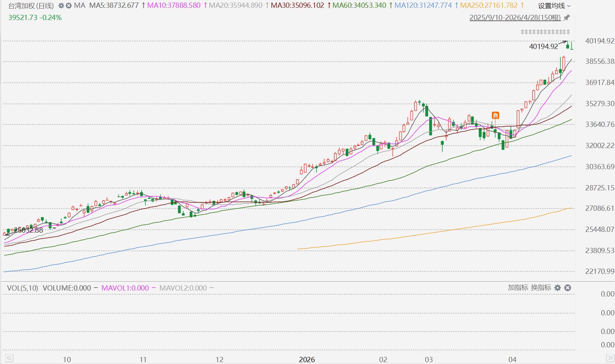Viewport: 615px width, 364px height.
Task: Jump to later data with right arrows icon
Action: [x=610, y=358]
